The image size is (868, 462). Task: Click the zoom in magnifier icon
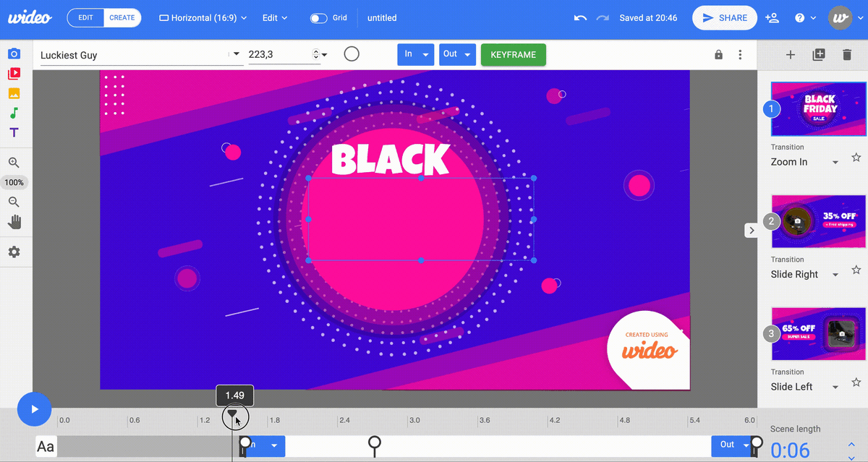coord(14,163)
